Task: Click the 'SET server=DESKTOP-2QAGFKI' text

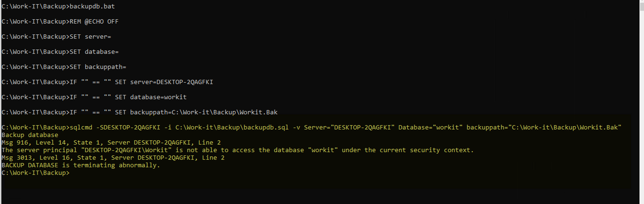Action: (164, 82)
